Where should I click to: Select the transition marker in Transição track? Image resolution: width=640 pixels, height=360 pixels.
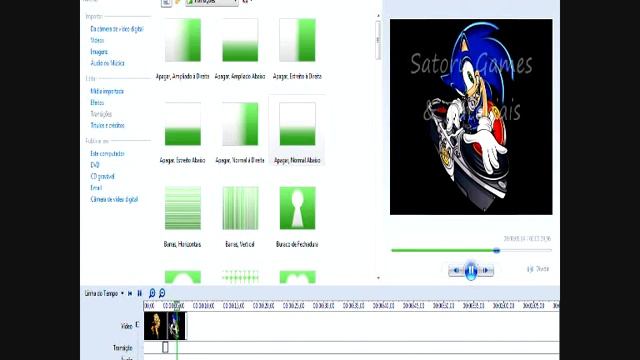[165, 347]
